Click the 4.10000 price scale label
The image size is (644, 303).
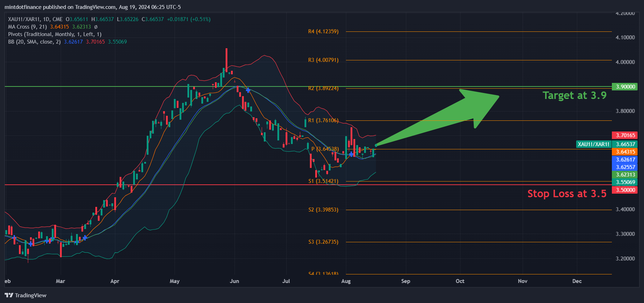tap(625, 38)
